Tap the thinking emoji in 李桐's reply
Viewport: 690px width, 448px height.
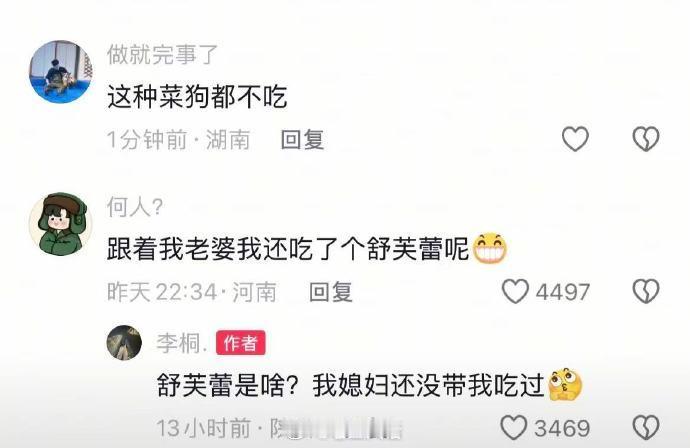(x=565, y=384)
